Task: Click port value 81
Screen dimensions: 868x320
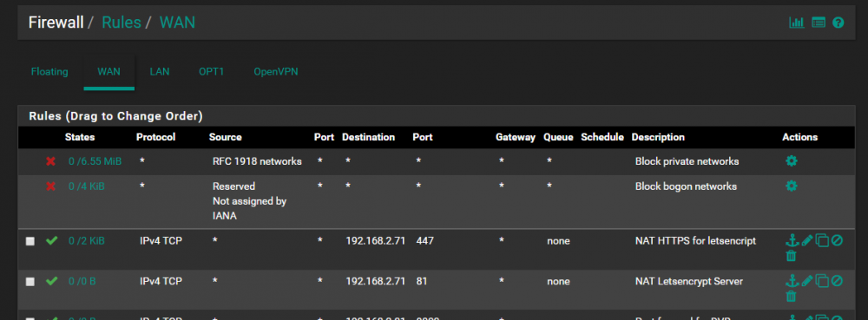Action: (422, 281)
